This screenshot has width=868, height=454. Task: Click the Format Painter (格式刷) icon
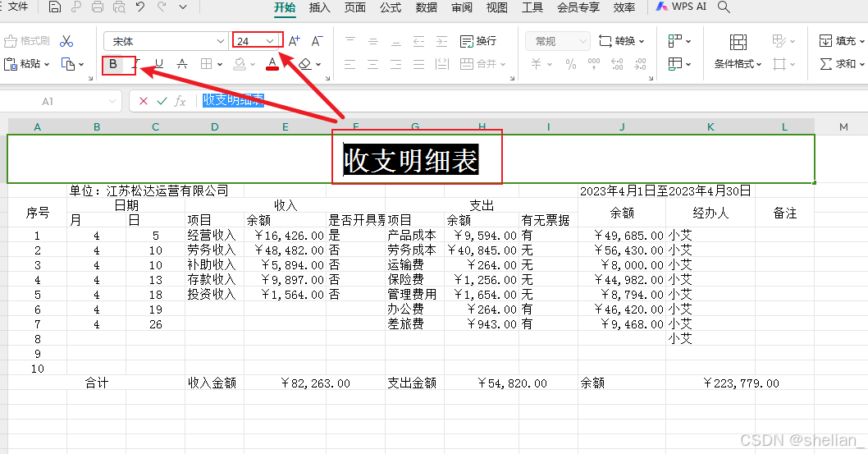click(11, 41)
